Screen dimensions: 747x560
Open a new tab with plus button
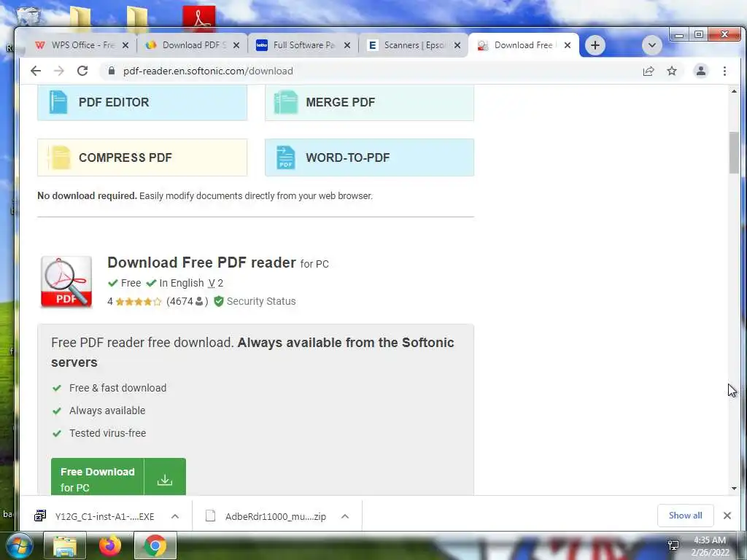pyautogui.click(x=595, y=45)
